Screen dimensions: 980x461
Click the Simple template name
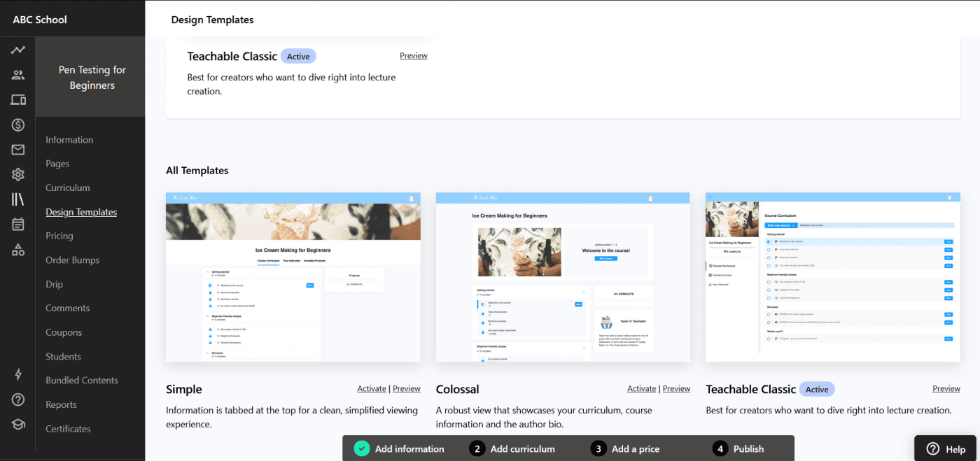point(184,390)
